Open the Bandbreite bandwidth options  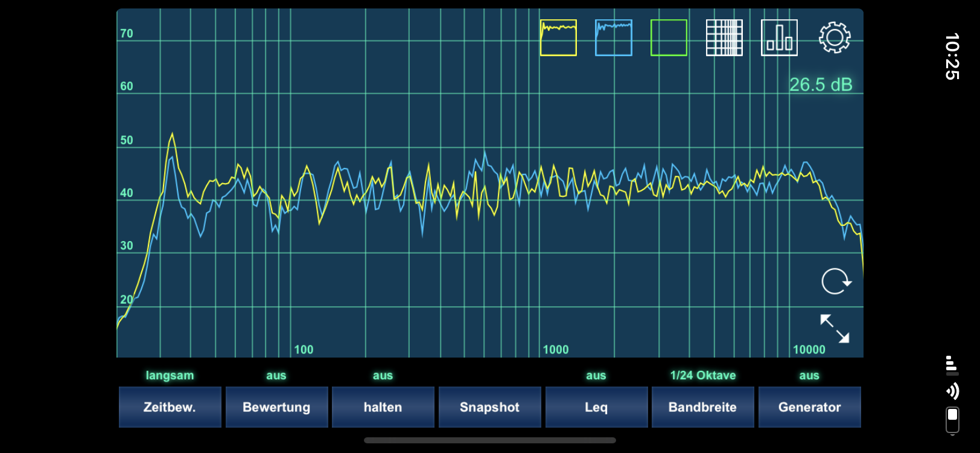pos(702,407)
